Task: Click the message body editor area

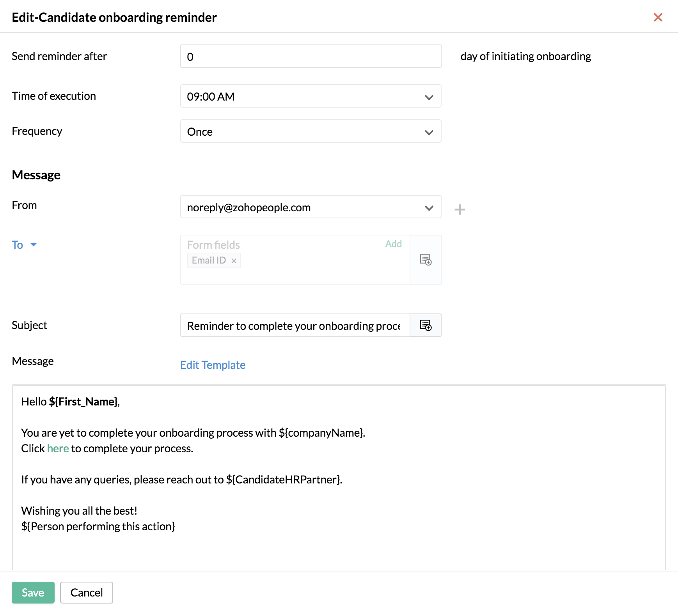Action: [339, 478]
